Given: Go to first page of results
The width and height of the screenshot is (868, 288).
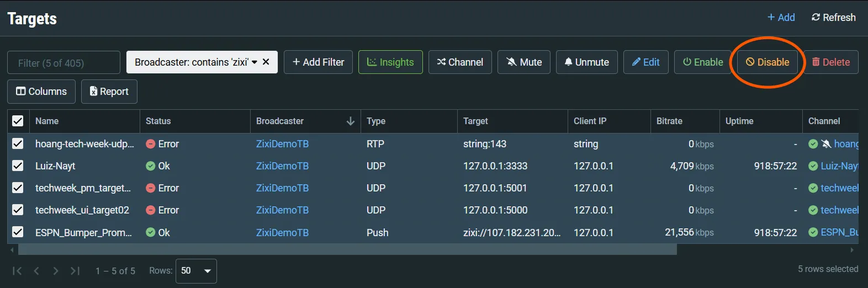Looking at the screenshot, I should (17, 271).
